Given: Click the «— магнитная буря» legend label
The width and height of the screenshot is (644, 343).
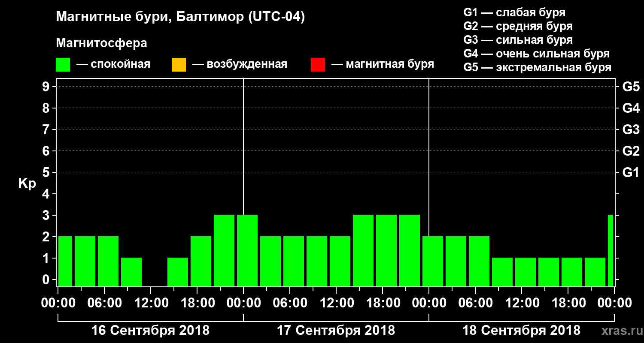Looking at the screenshot, I should point(383,65).
